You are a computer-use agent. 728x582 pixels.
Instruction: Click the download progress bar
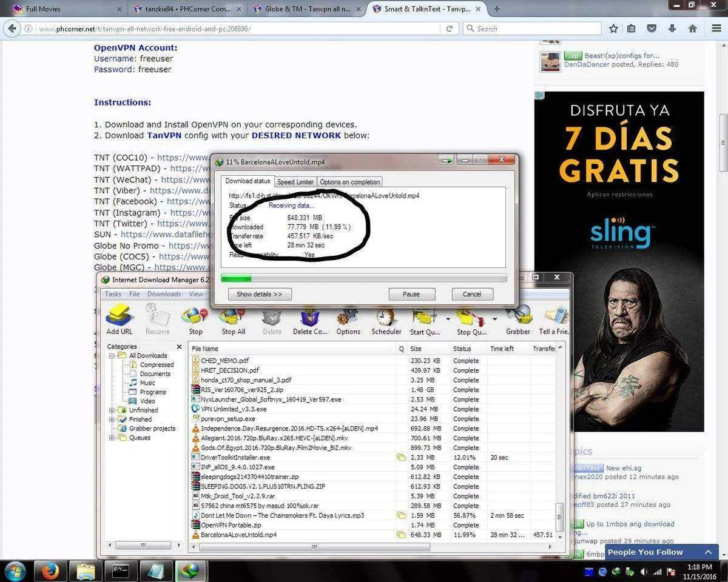[x=364, y=278]
